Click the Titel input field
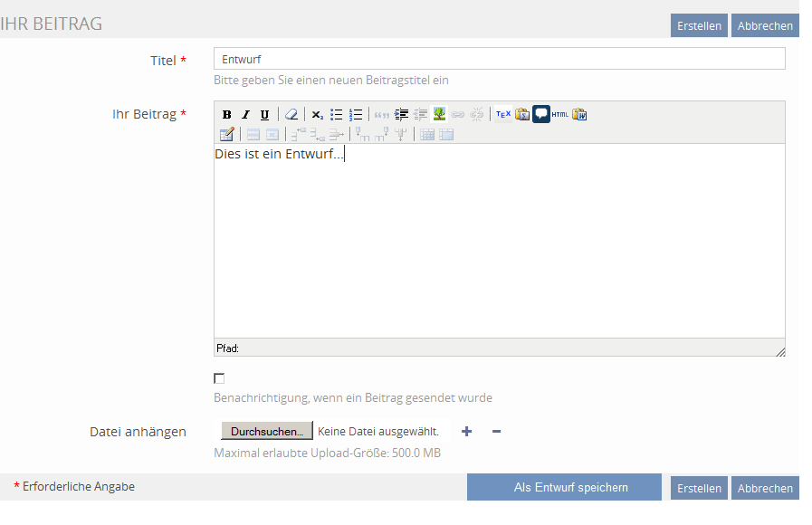 499,59
